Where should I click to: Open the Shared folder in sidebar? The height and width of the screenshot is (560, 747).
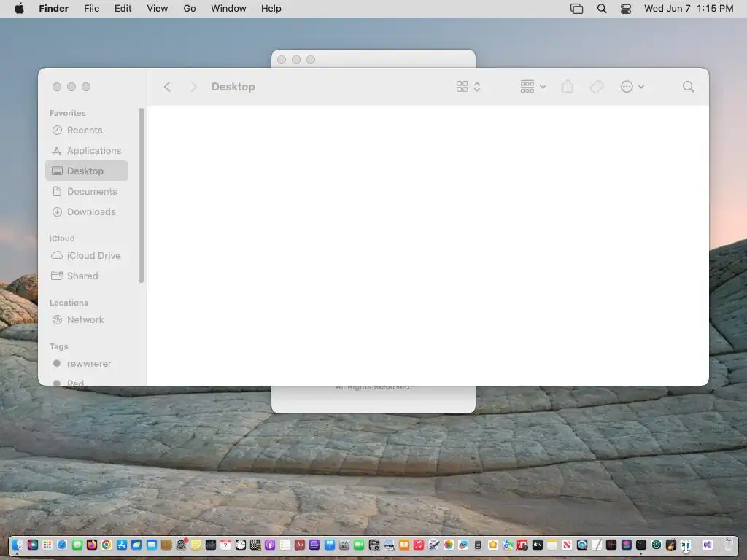[x=87, y=276]
